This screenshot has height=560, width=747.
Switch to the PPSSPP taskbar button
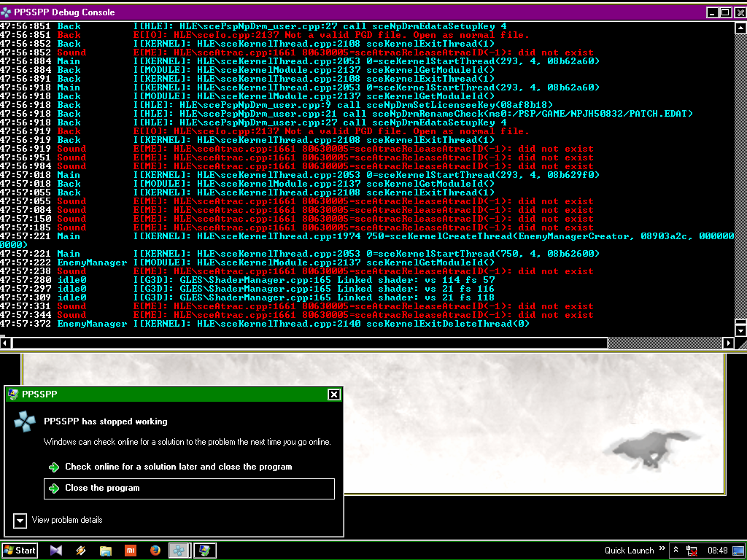coord(179,551)
